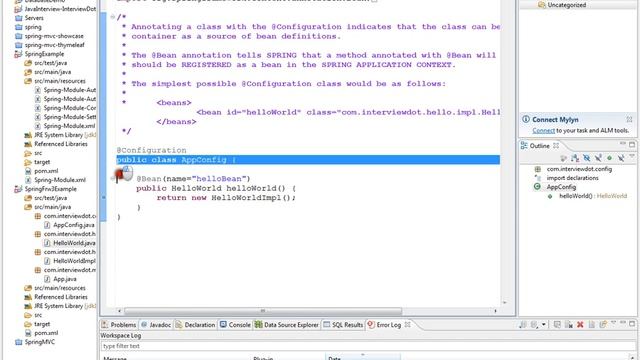
Task: Click the icon left of the red X
Action: (x=569, y=325)
